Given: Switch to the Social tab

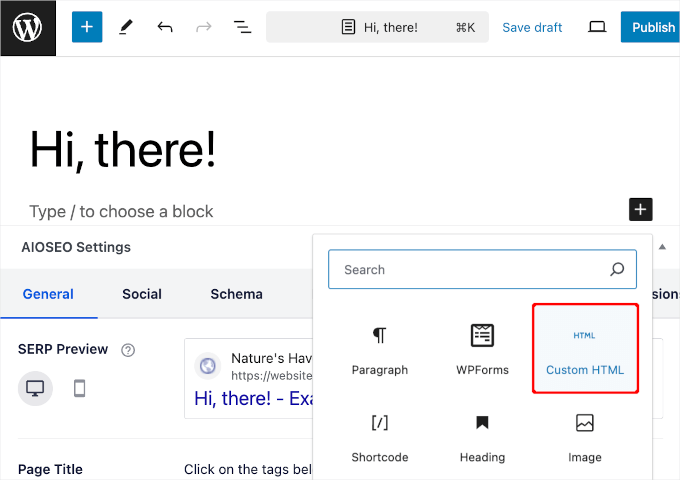Looking at the screenshot, I should point(142,294).
